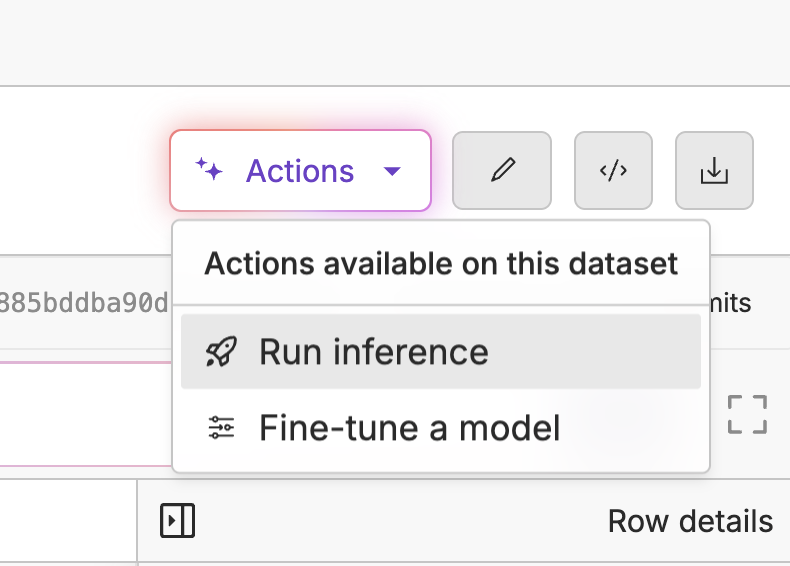Collapse the Actions dropdown with its caret
The height and width of the screenshot is (566, 790).
392,171
